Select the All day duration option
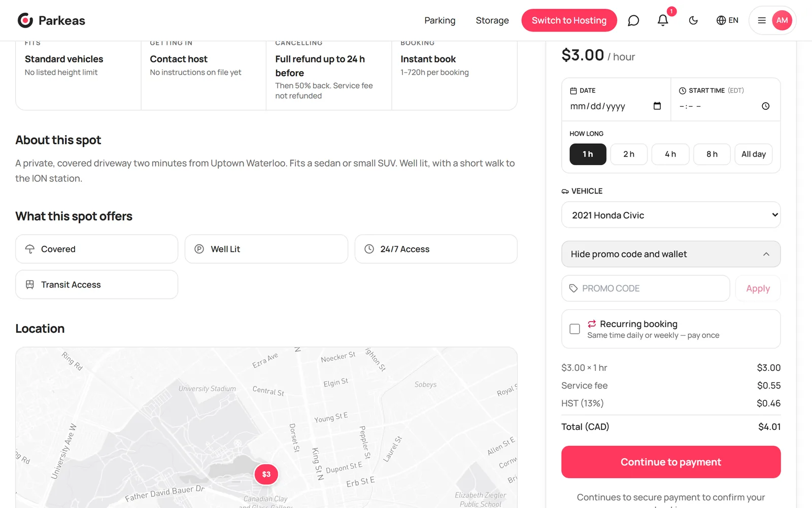This screenshot has width=812, height=508. coord(754,154)
